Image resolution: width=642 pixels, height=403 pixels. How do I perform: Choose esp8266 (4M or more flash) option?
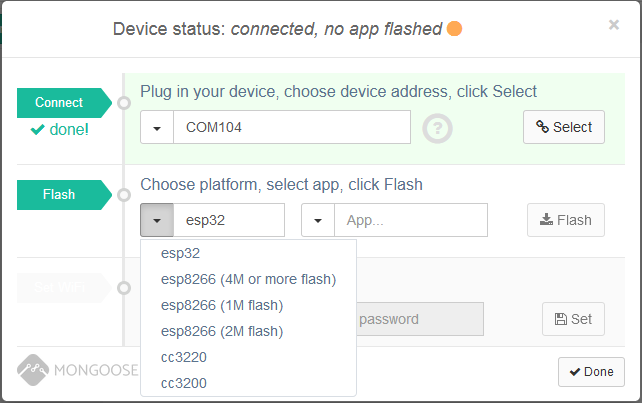pyautogui.click(x=248, y=279)
